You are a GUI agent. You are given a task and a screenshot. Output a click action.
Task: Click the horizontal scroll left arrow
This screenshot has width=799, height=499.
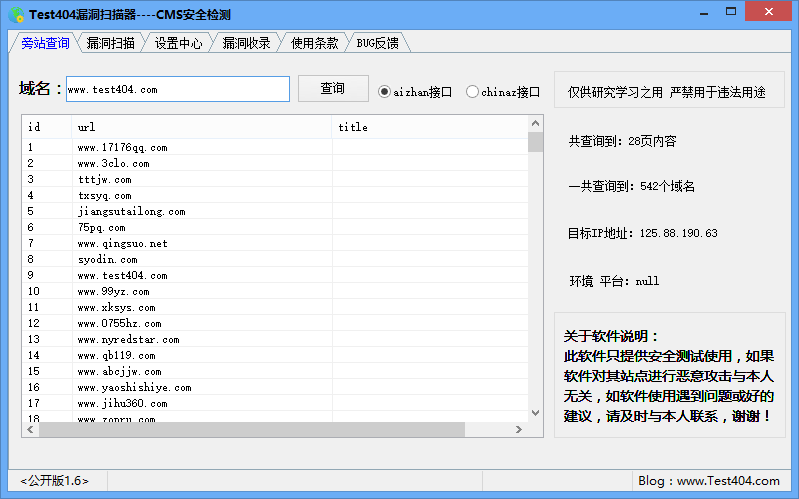30,430
